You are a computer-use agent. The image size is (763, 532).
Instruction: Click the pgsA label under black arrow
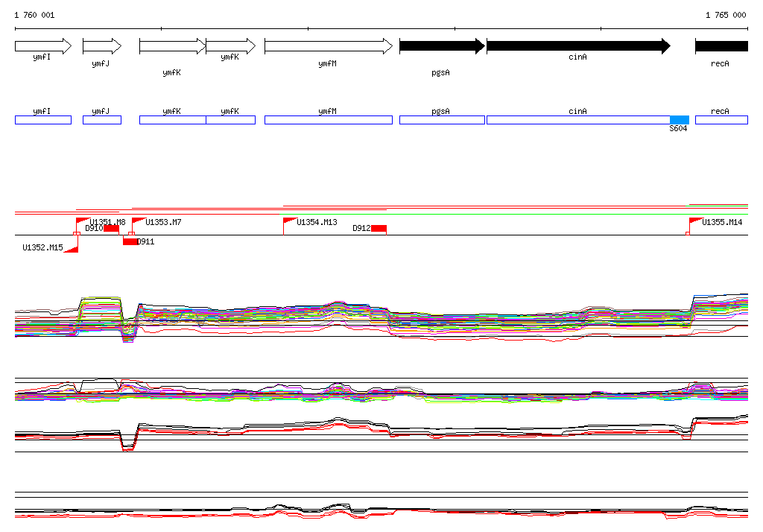[441, 72]
